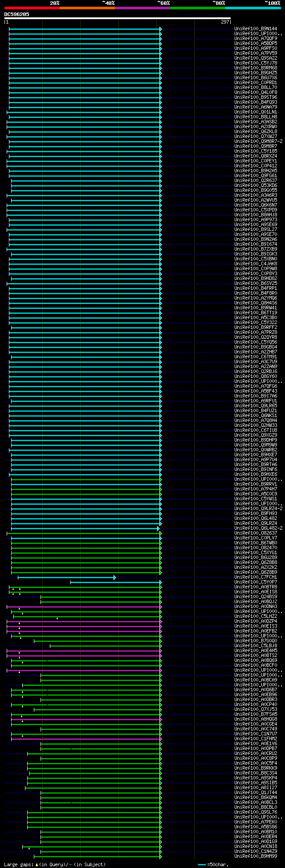285x868 pixels.
Task: Click the short cyan alignment bar for C7FCH1
Action: tap(67, 577)
